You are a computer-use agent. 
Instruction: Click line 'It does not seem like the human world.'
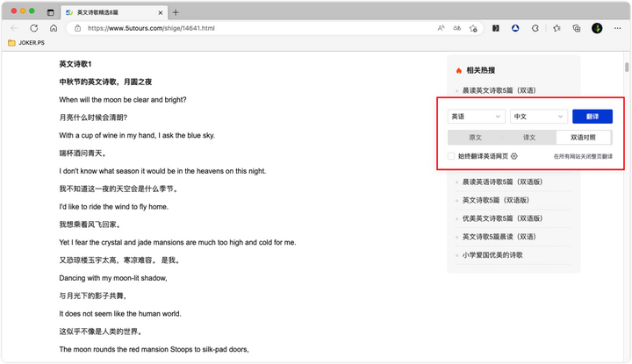(120, 314)
